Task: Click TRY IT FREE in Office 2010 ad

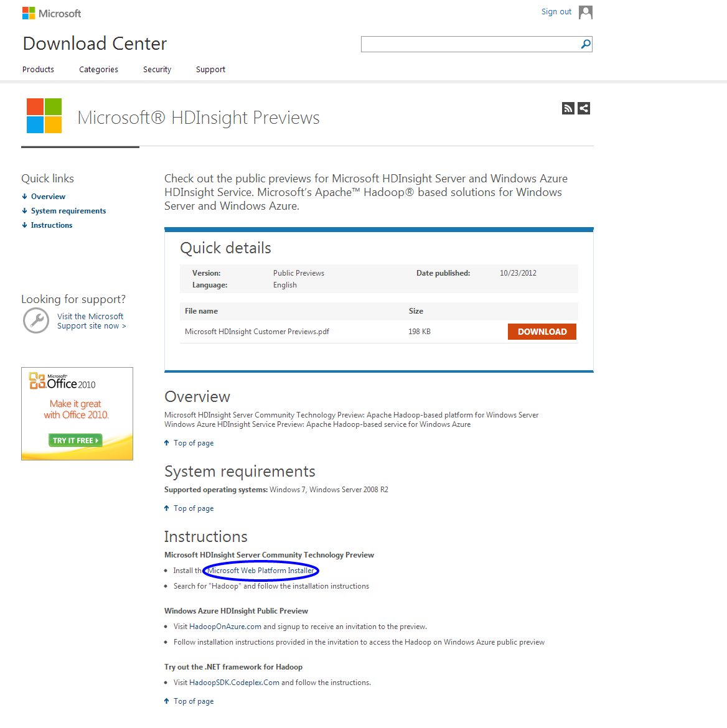Action: pos(75,440)
